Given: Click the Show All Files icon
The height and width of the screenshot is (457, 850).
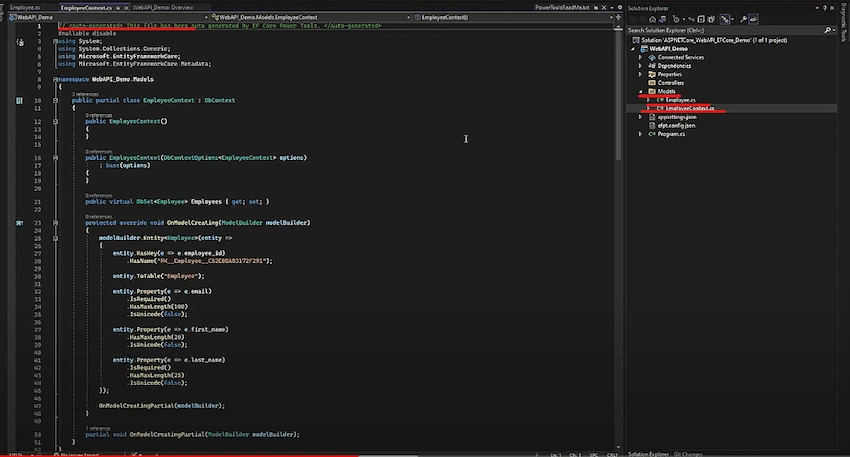Looking at the screenshot, I should (x=711, y=19).
